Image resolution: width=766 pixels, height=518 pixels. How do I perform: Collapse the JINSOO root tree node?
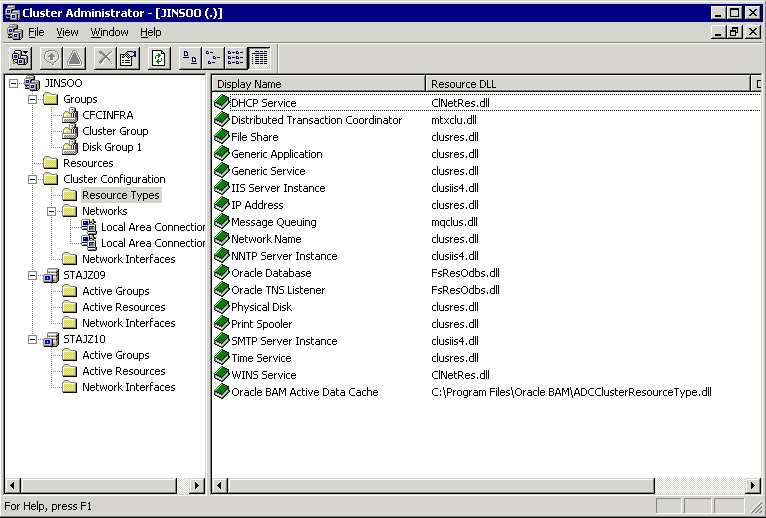(13, 83)
